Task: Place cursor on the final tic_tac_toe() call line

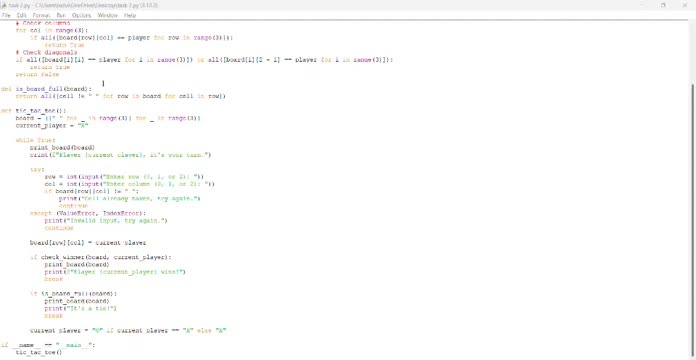Action: click(x=39, y=352)
